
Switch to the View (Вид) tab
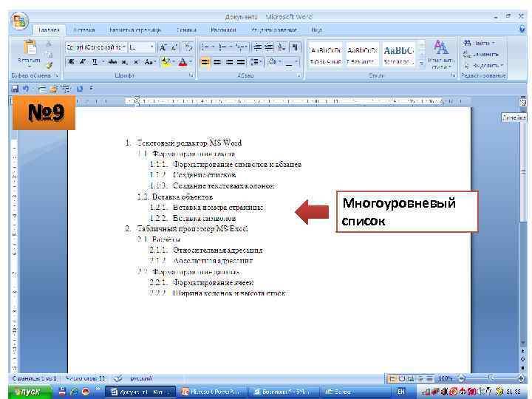click(x=316, y=30)
